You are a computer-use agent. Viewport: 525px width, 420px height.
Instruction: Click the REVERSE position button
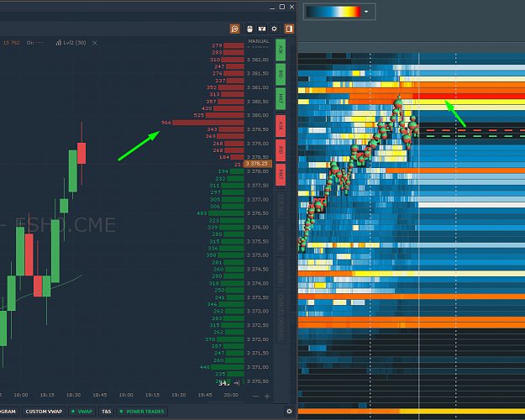281,271
